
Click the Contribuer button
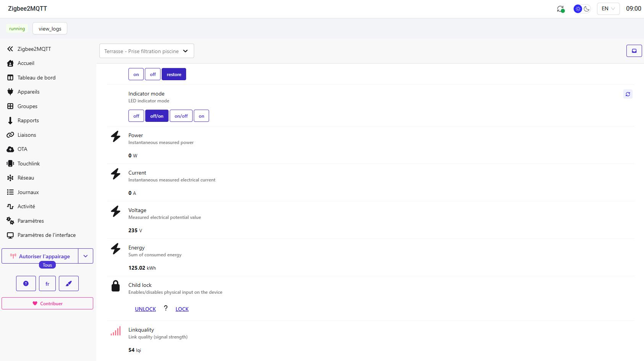(47, 304)
